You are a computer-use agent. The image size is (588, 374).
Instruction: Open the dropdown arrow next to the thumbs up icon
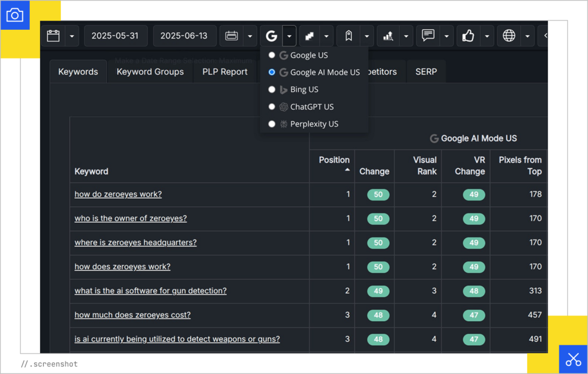[x=487, y=36]
